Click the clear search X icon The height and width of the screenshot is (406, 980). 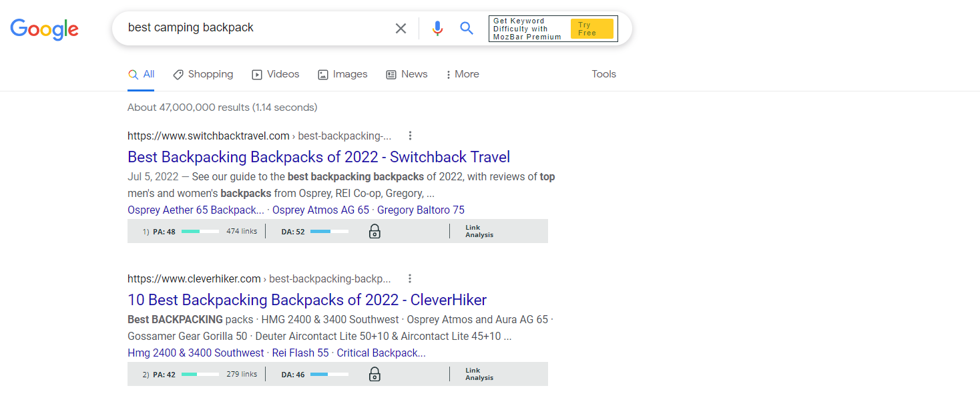401,28
